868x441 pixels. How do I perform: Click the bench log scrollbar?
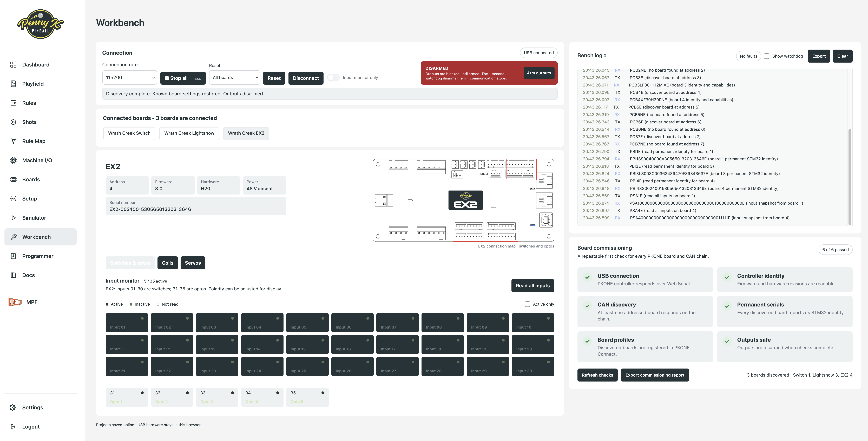tap(850, 177)
